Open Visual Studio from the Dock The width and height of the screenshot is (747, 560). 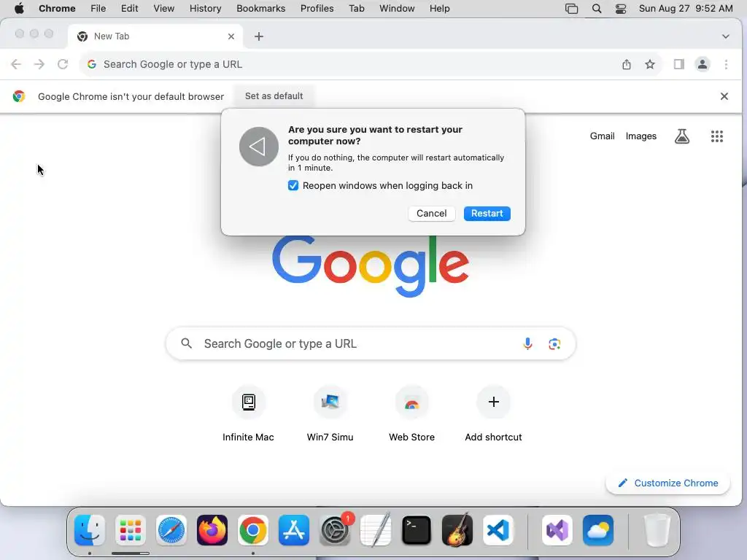click(x=557, y=530)
